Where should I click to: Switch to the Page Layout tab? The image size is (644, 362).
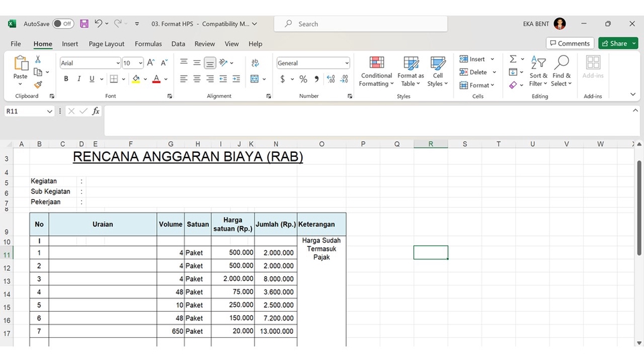pyautogui.click(x=107, y=44)
